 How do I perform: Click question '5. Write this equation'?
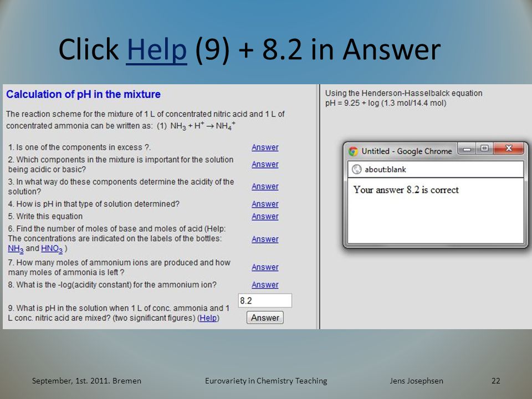45,217
